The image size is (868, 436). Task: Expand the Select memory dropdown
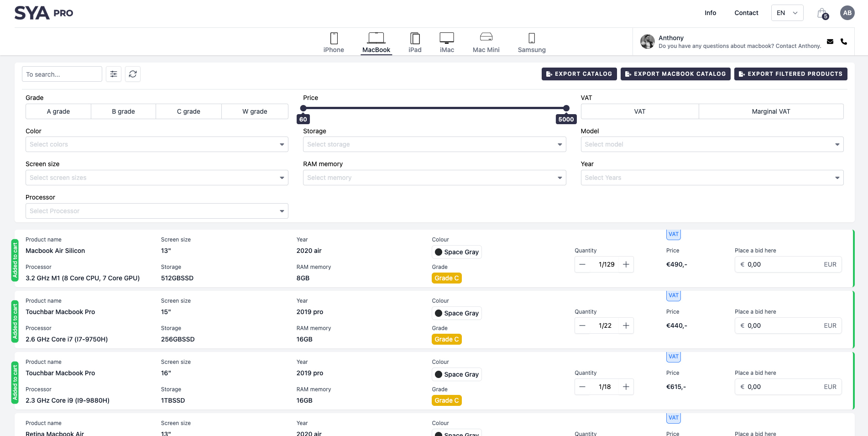pos(434,178)
